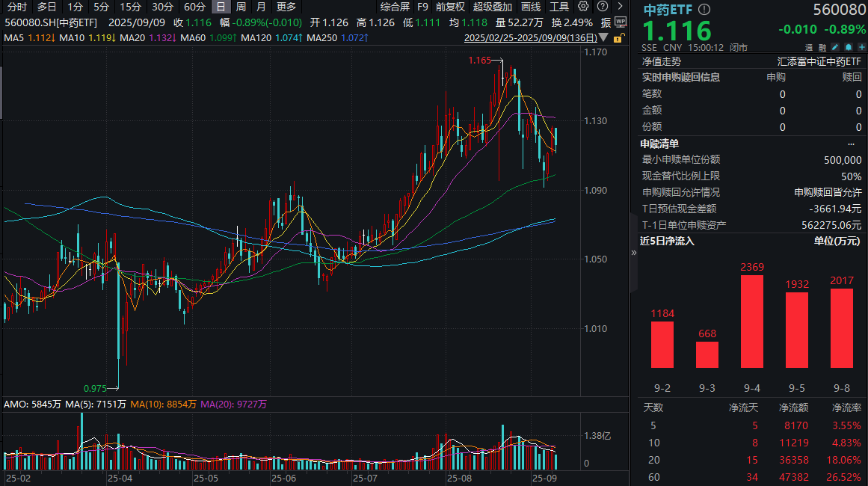Screen dimensions: 868x486
Task: Click the 实时申购赎回信息 heading
Action: 681,77
